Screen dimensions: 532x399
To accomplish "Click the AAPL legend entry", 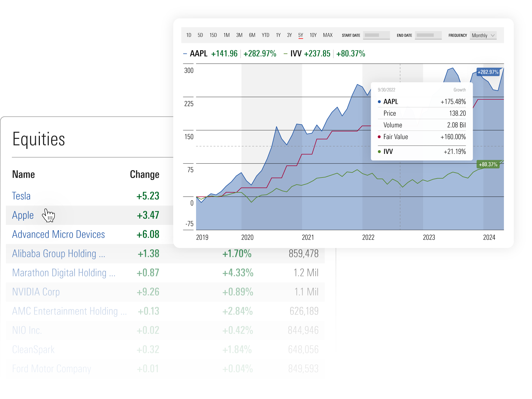I will click(x=198, y=54).
